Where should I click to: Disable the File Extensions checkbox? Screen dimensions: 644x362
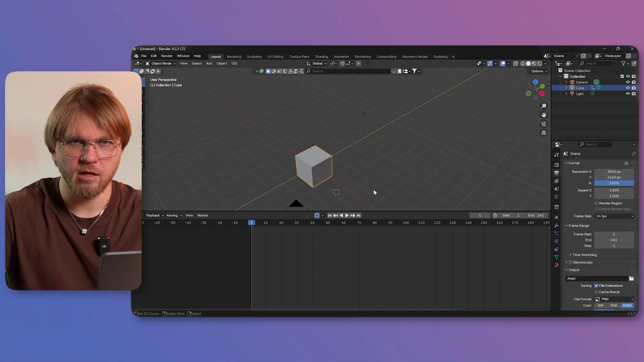point(596,286)
